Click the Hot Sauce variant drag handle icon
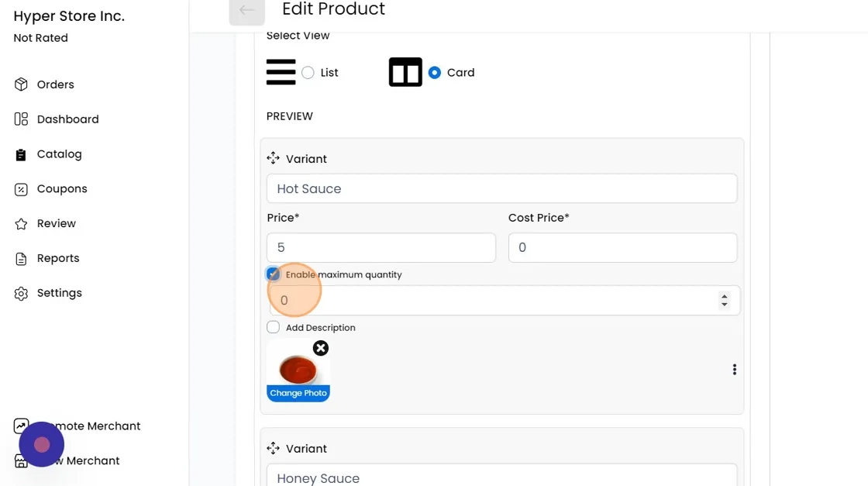 pos(273,158)
